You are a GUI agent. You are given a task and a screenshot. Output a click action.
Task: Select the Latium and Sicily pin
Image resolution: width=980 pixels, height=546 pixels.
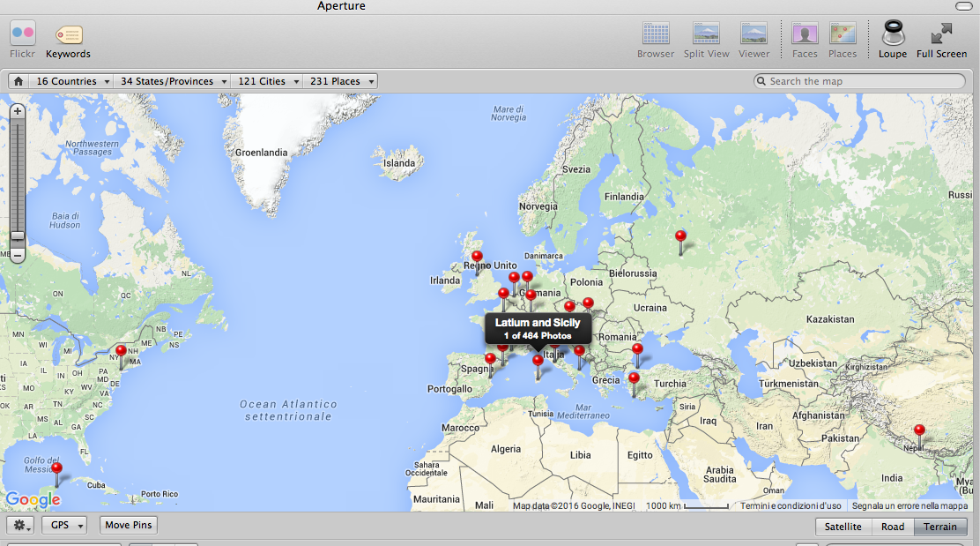tap(538, 361)
